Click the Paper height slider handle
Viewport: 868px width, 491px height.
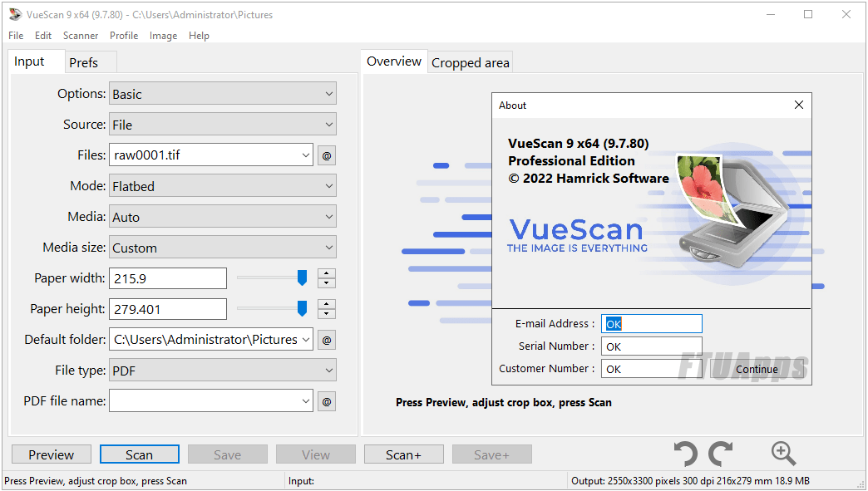pos(302,308)
